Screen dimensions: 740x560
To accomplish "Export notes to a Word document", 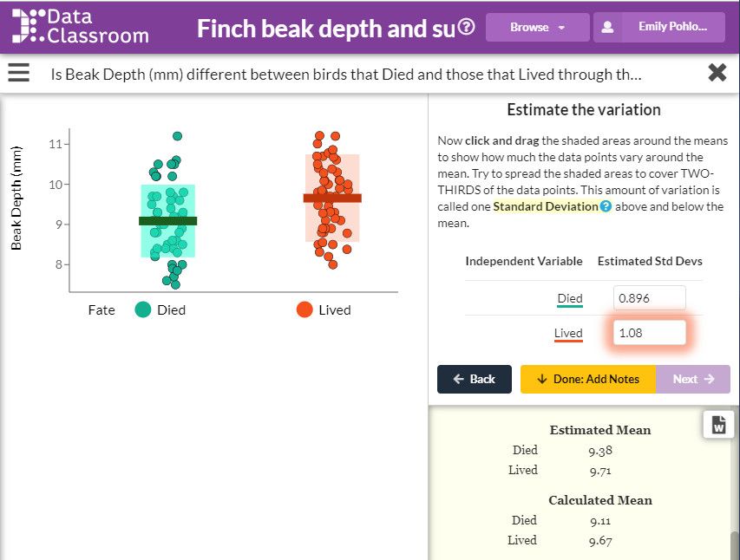I will click(718, 424).
